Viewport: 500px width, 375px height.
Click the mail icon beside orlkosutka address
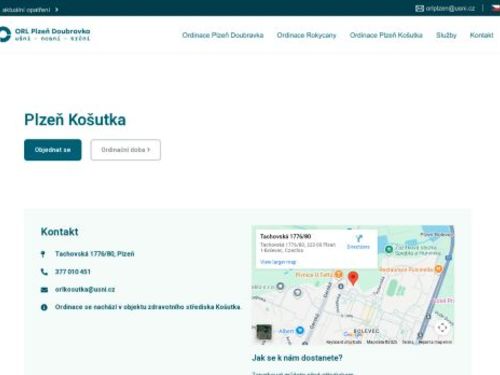(44, 290)
